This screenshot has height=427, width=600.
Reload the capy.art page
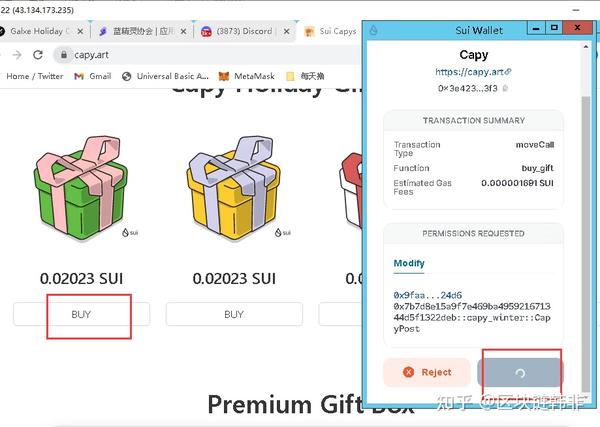point(38,55)
